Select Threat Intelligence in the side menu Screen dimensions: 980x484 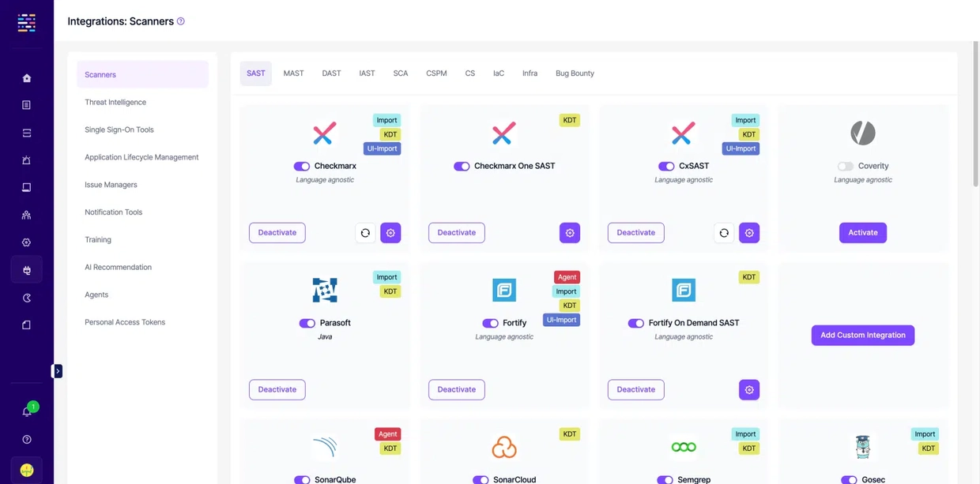[115, 103]
